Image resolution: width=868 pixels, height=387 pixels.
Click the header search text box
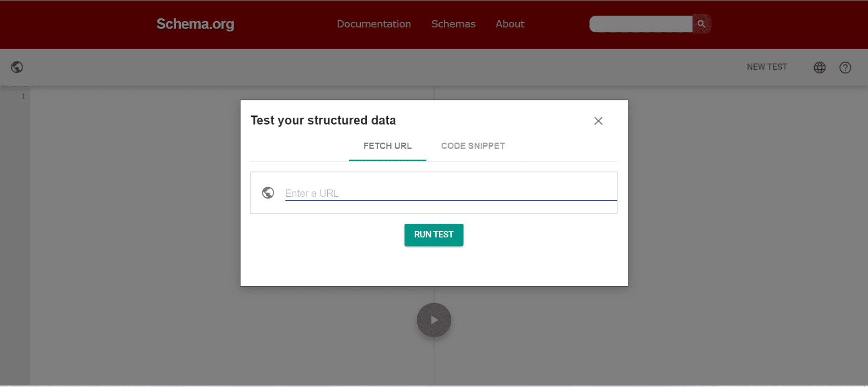tap(640, 24)
